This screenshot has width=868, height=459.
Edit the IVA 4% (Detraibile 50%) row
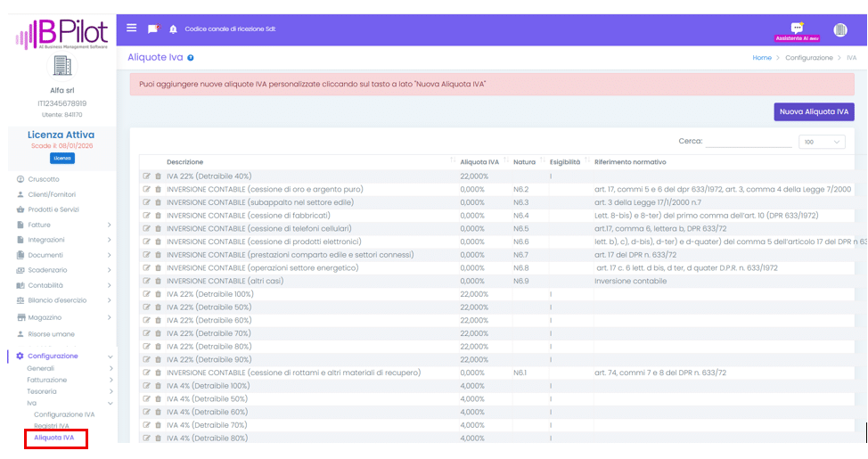147,398
